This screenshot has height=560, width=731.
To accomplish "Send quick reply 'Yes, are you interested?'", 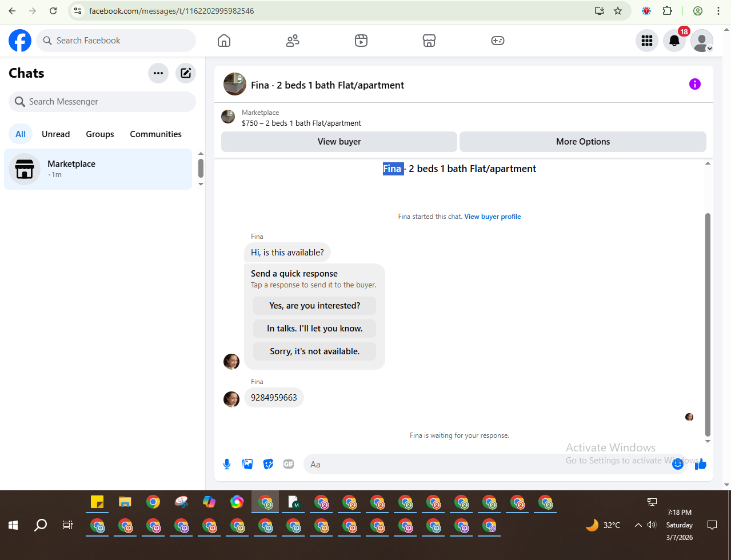I will (x=315, y=306).
